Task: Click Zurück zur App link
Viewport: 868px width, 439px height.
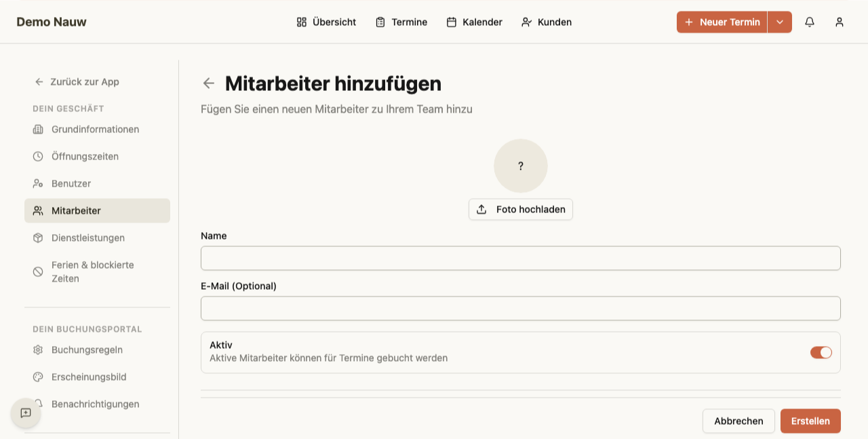Action: [x=77, y=81]
